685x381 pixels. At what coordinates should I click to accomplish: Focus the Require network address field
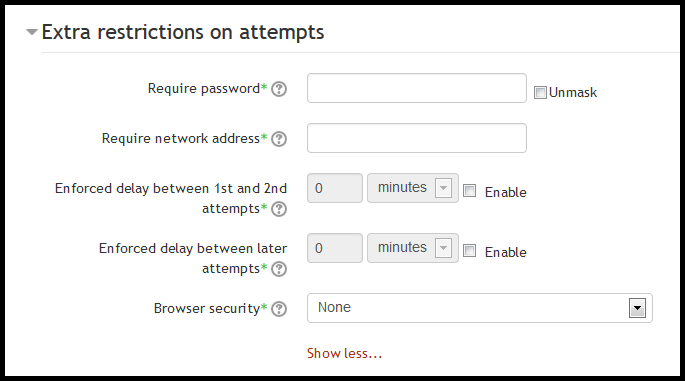tap(417, 138)
